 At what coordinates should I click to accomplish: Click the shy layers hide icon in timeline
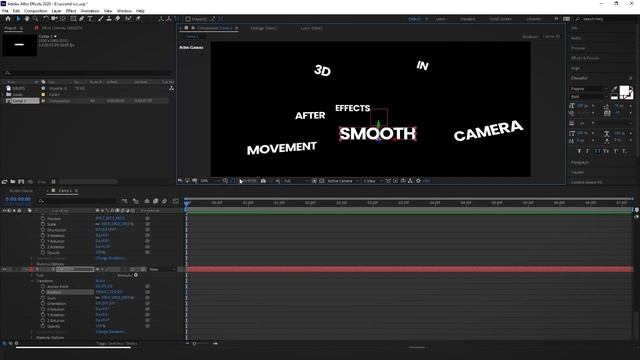[x=147, y=201]
